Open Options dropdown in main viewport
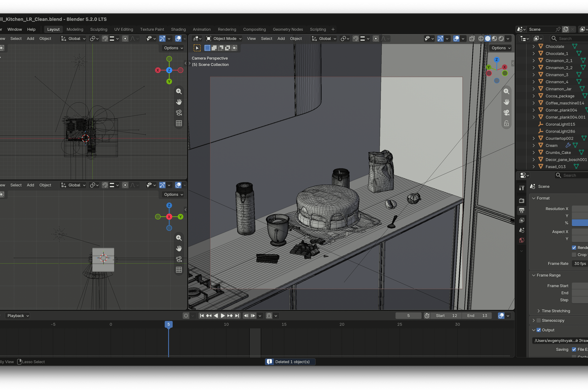 (x=501, y=48)
